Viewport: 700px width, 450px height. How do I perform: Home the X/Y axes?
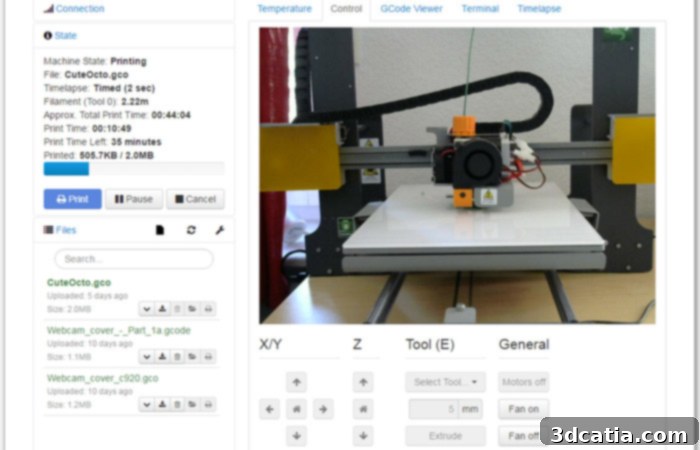click(296, 409)
